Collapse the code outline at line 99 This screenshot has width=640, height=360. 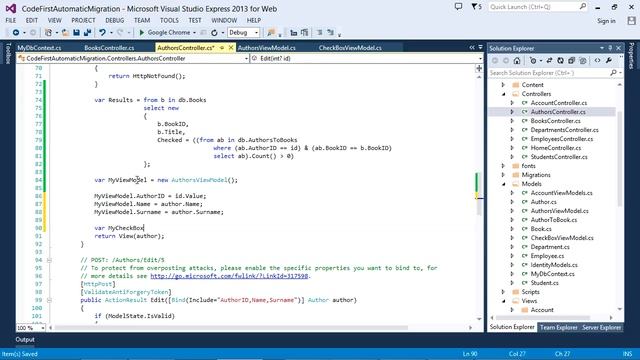[49, 300]
